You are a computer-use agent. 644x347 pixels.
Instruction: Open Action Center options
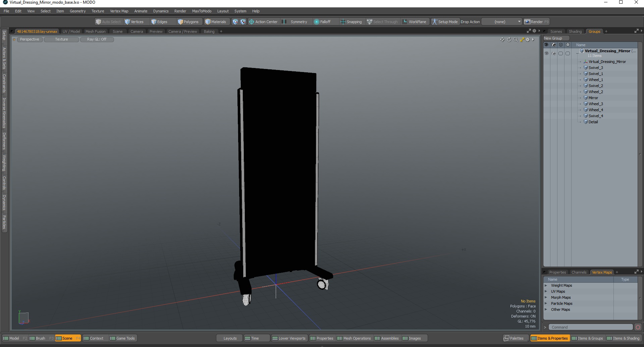263,22
